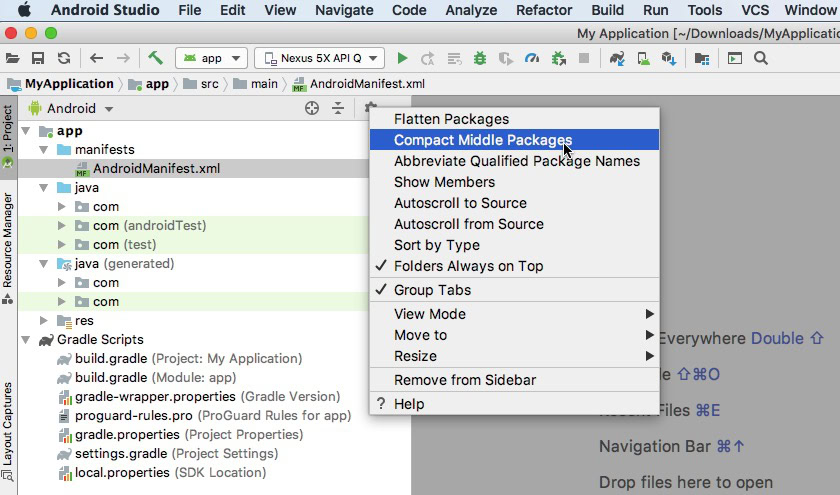Open the Resize submenu

(x=514, y=356)
